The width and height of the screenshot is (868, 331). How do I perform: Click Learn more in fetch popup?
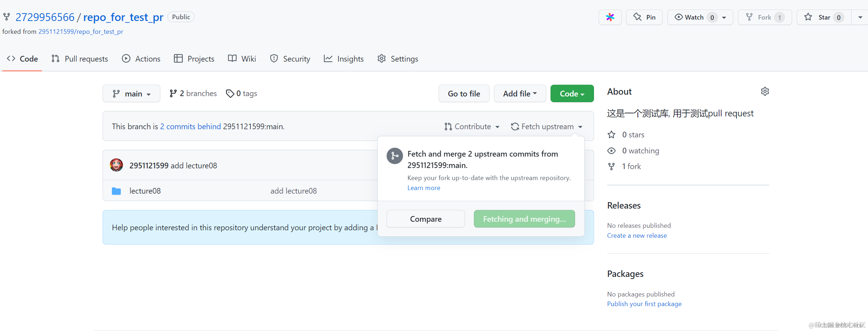(424, 188)
